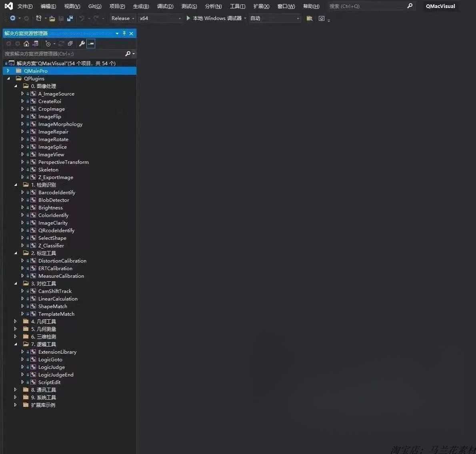Click the green Start Debugging play icon
476x454 pixels.
click(x=188, y=18)
